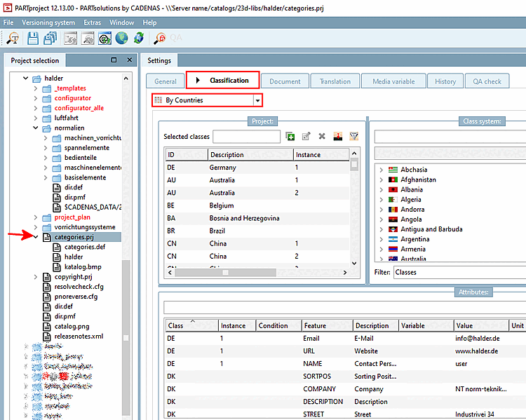Expand the Angola class node

[x=381, y=219]
